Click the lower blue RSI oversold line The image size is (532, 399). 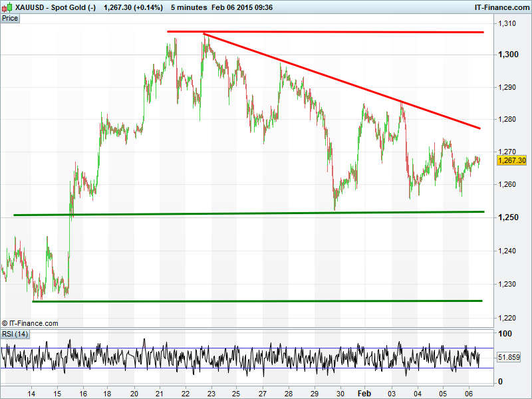(247, 368)
